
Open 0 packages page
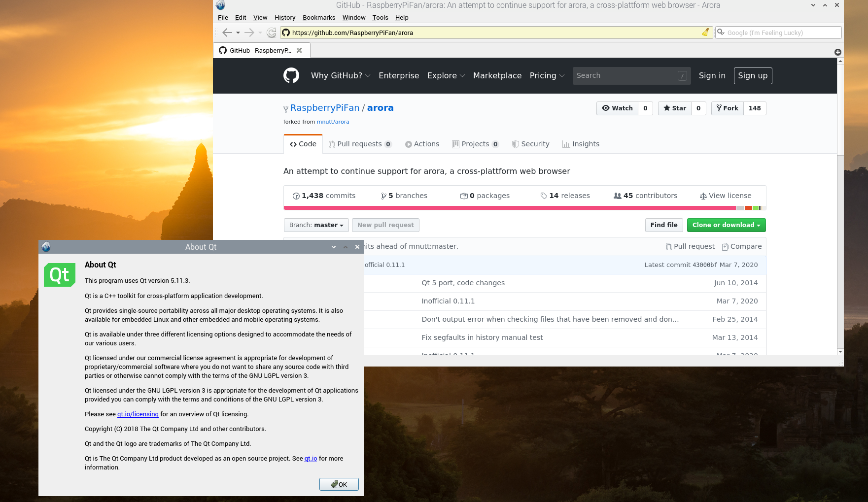[x=485, y=196]
